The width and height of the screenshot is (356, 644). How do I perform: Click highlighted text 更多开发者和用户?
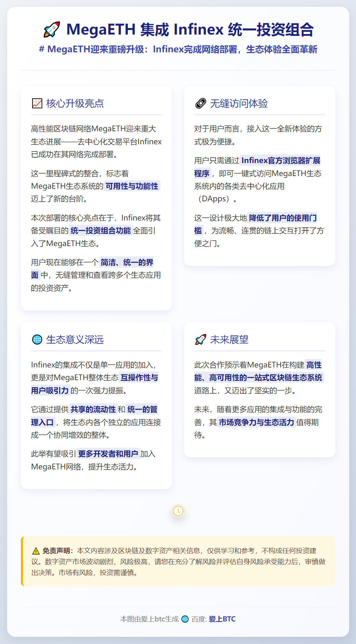point(108,454)
